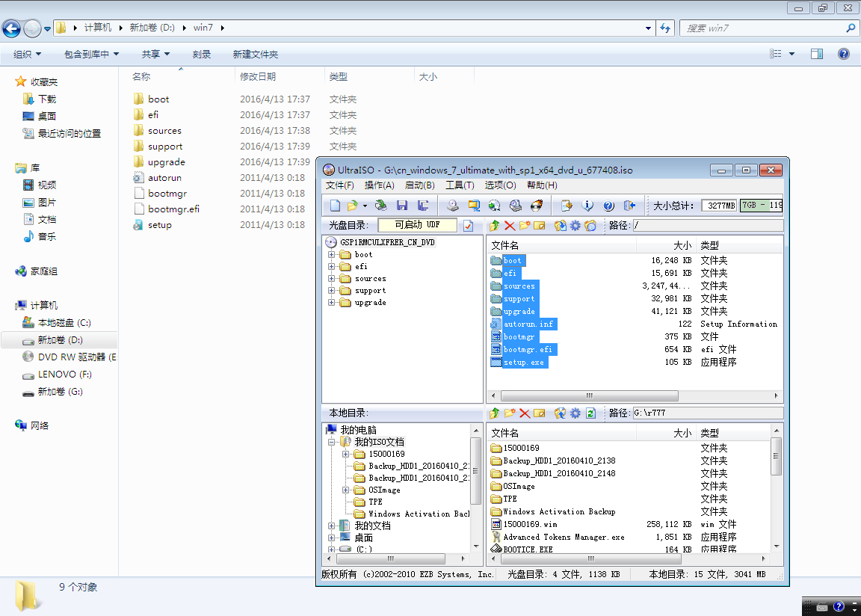
Task: Click 新建文件夹 in Explorer toolbar
Action: click(x=256, y=55)
